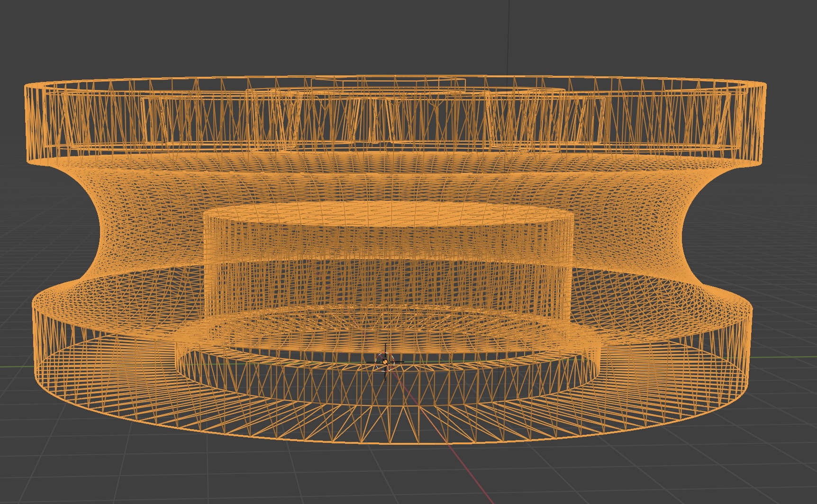Click the green Y axis line right of the model

782,357
